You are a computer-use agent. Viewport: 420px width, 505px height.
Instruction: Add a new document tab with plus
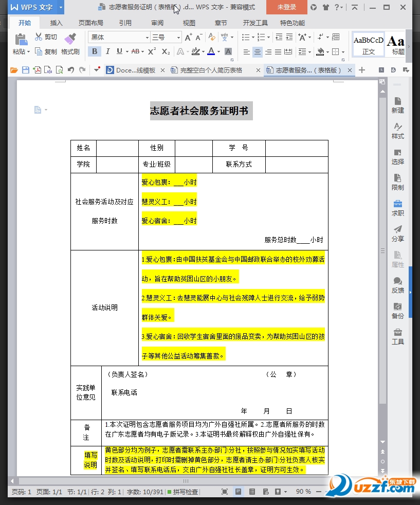click(362, 70)
